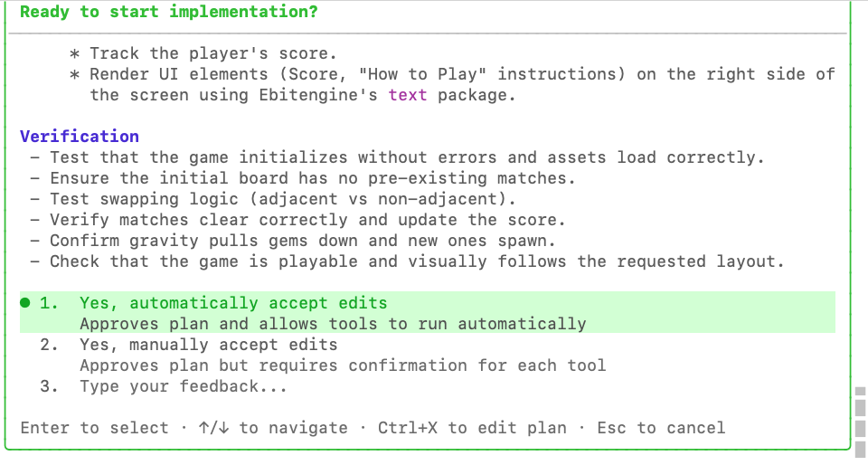Choose "Yes, manually accept edits" option
Image resolution: width=868 pixels, height=465 pixels.
[208, 345]
